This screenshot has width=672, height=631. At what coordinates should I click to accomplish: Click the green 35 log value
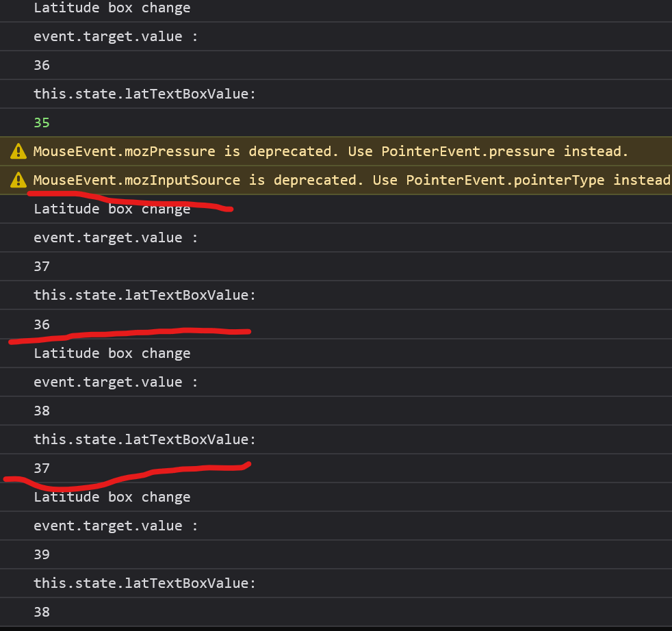coord(42,123)
